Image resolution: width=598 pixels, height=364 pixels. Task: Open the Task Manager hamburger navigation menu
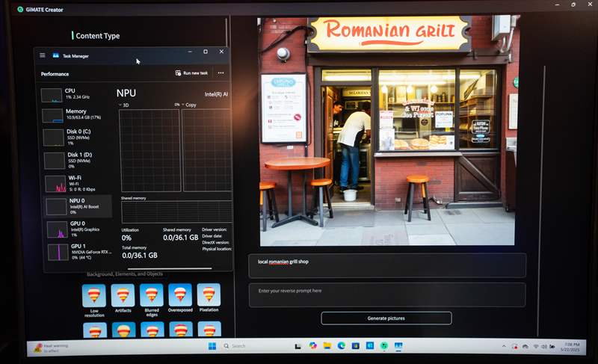coord(43,55)
